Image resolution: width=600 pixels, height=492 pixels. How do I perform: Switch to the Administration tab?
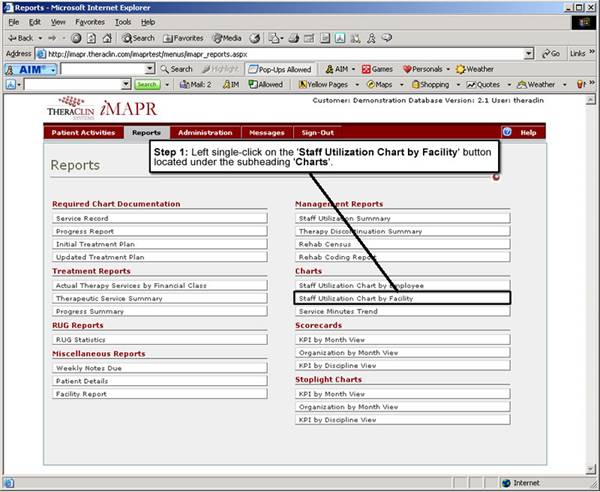205,132
